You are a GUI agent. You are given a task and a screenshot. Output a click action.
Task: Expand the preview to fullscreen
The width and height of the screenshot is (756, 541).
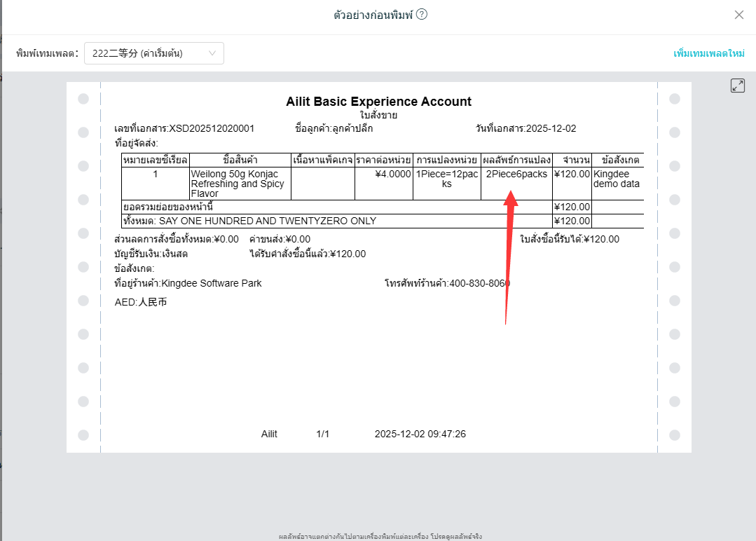[737, 85]
